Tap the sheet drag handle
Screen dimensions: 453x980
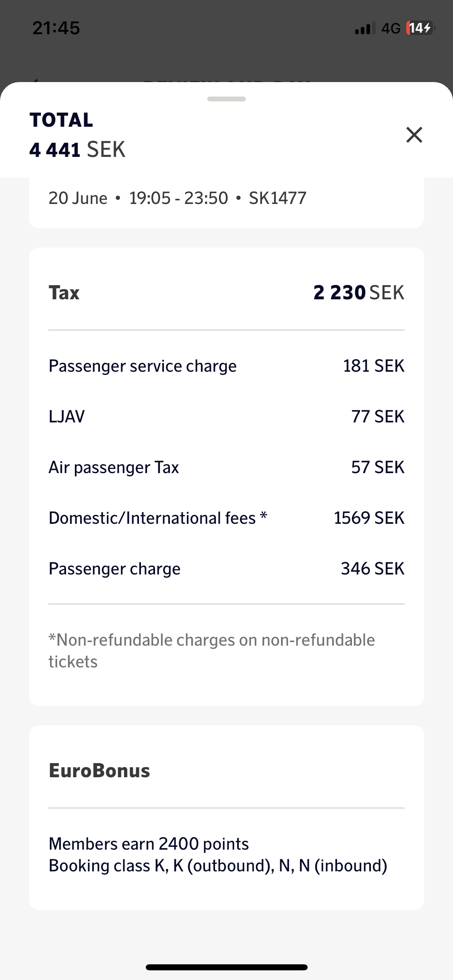(226, 99)
